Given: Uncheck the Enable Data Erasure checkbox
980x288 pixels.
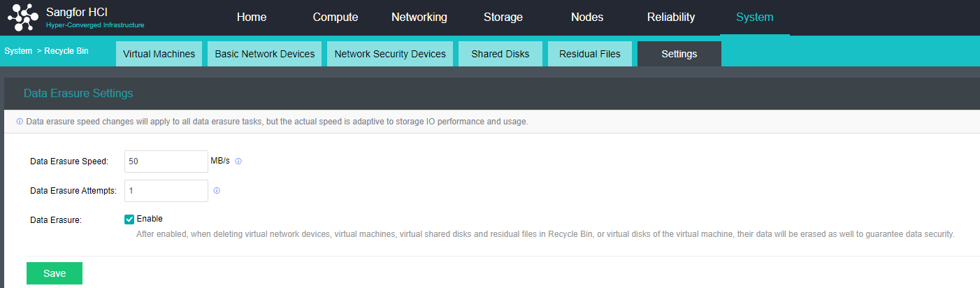Looking at the screenshot, I should coord(129,219).
